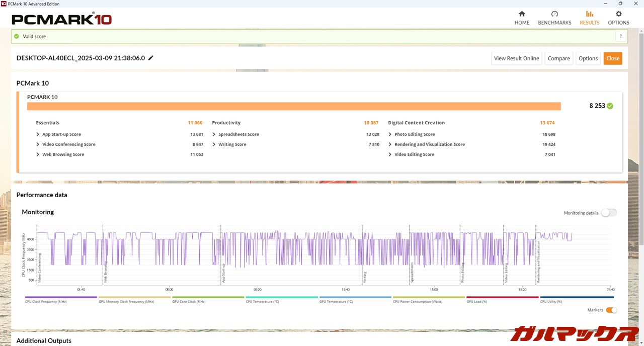644x346 pixels.
Task: Click the green check beside score 8 253
Action: [610, 106]
